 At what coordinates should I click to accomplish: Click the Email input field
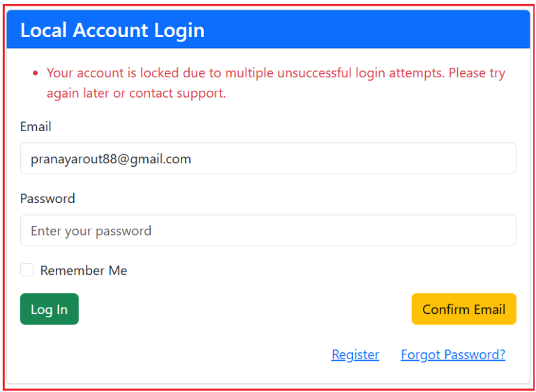(x=268, y=158)
